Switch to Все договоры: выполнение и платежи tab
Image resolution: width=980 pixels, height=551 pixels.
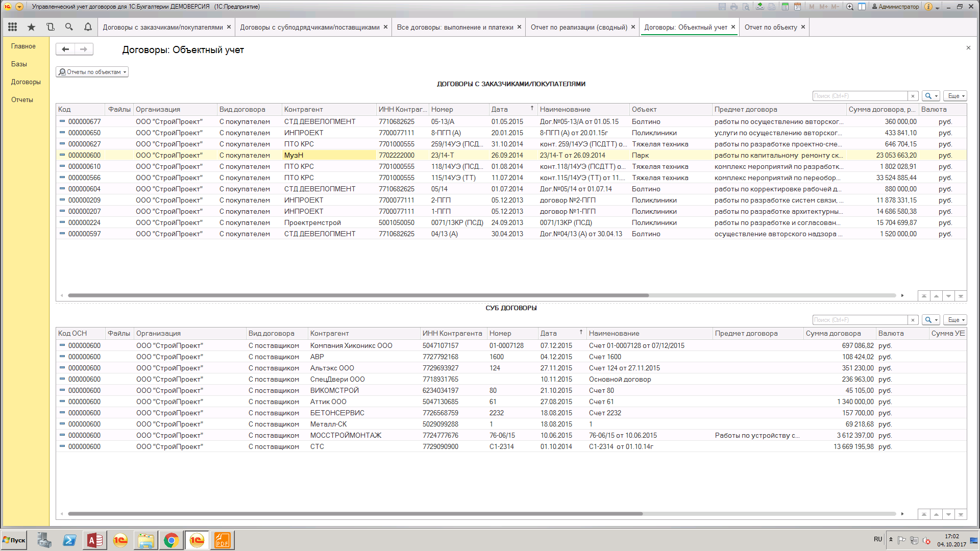coord(455,27)
